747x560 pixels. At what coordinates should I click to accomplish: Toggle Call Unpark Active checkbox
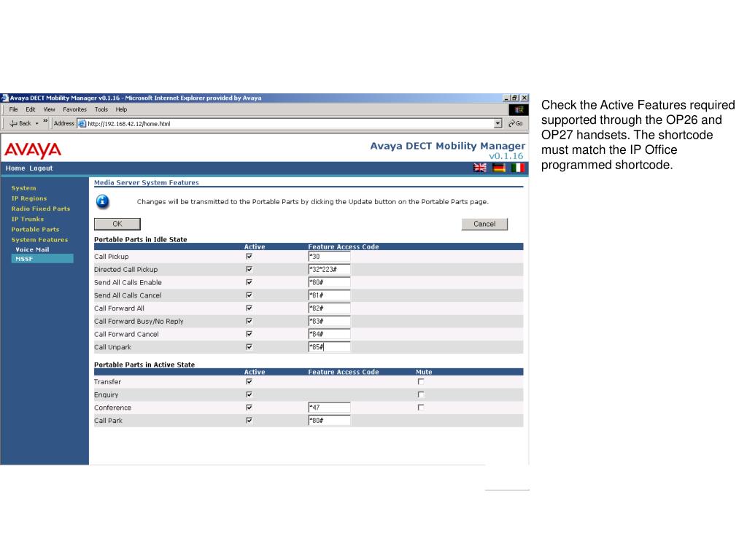pyautogui.click(x=249, y=346)
